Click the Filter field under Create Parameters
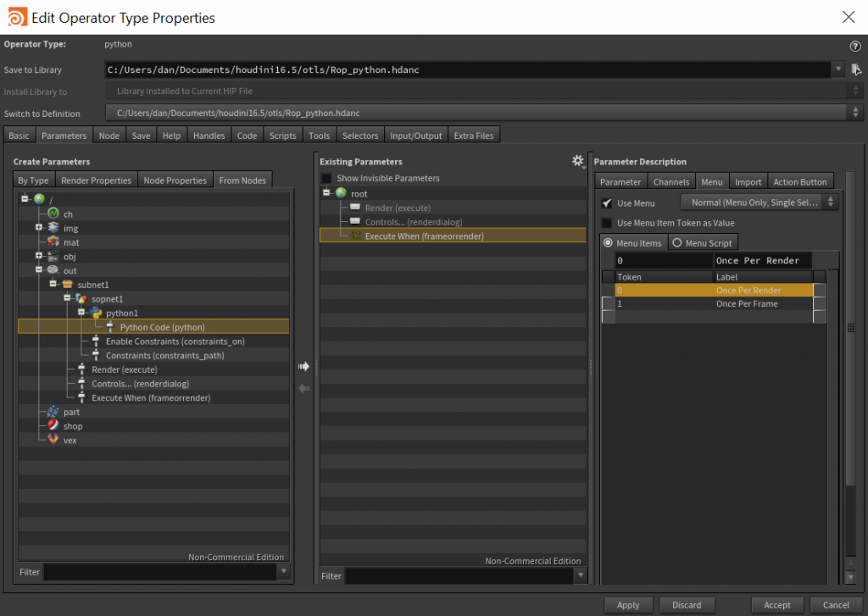868x616 pixels. pos(161,573)
